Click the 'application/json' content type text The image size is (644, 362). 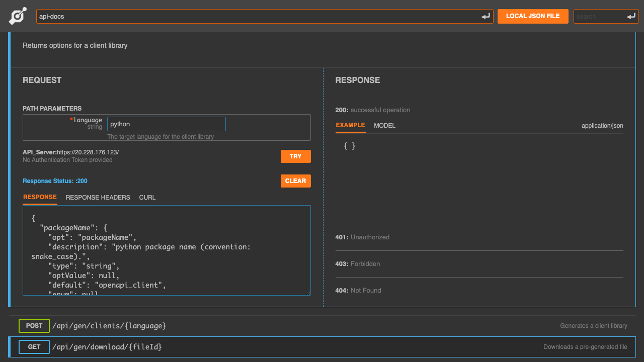pyautogui.click(x=602, y=126)
